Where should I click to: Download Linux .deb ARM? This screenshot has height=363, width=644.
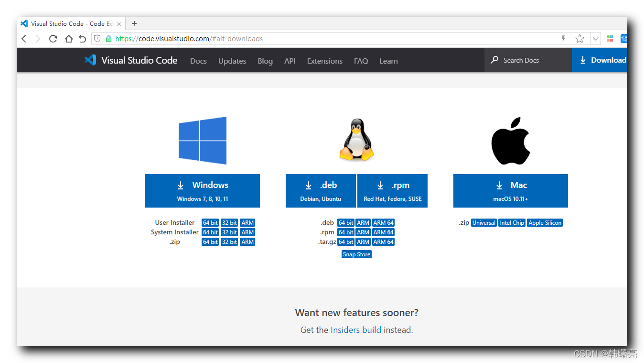[363, 223]
